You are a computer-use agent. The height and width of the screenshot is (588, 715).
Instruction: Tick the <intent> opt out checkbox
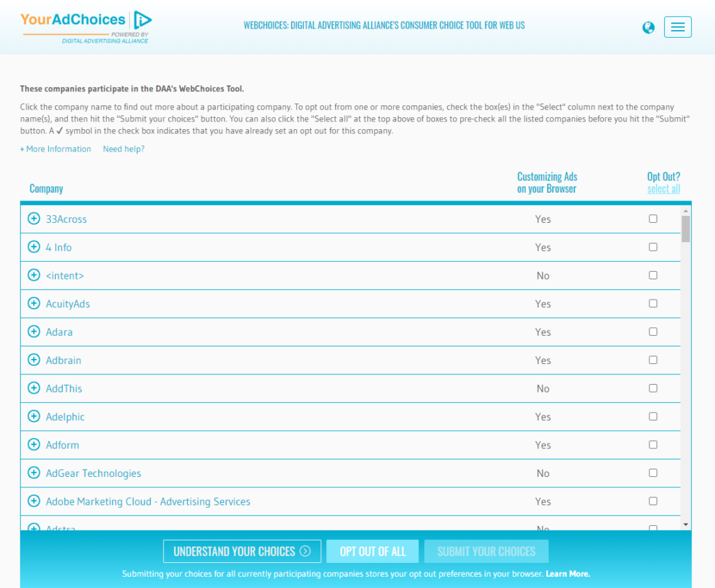[653, 275]
